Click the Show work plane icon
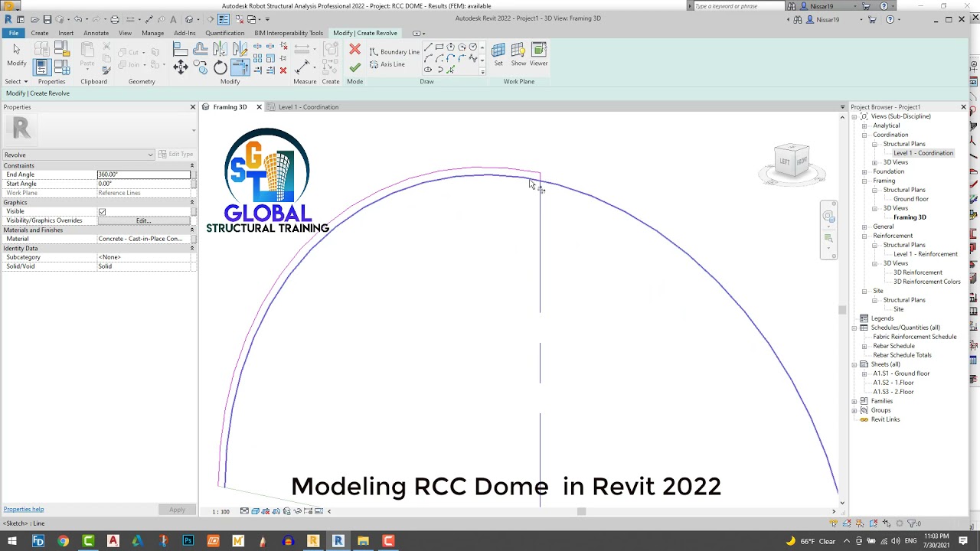Viewport: 980px width, 551px height. 518,54
